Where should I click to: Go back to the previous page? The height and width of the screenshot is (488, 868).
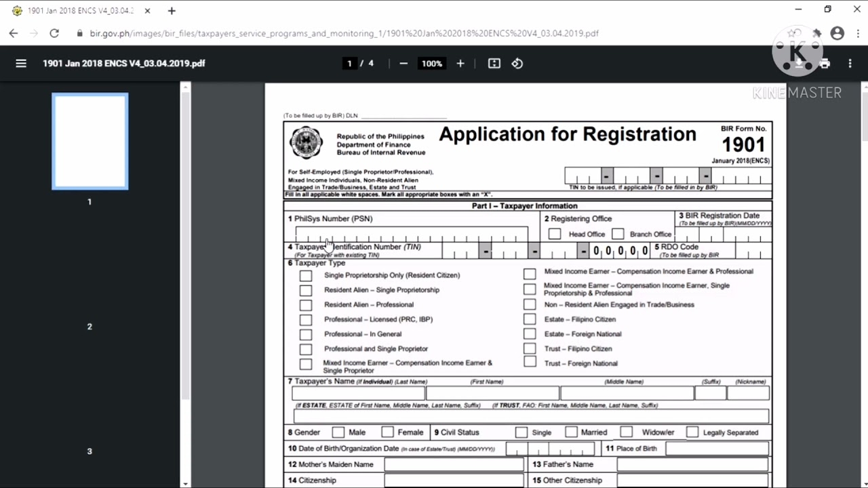point(14,33)
